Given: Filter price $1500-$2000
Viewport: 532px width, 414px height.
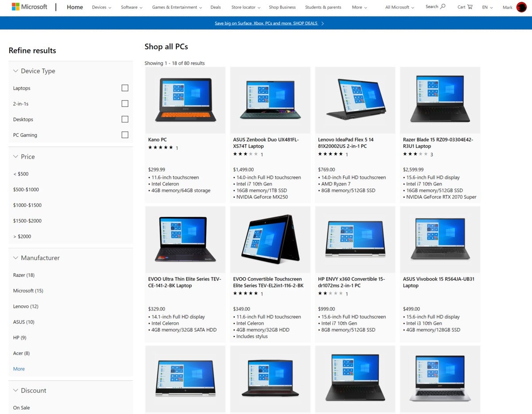Looking at the screenshot, I should (x=27, y=221).
